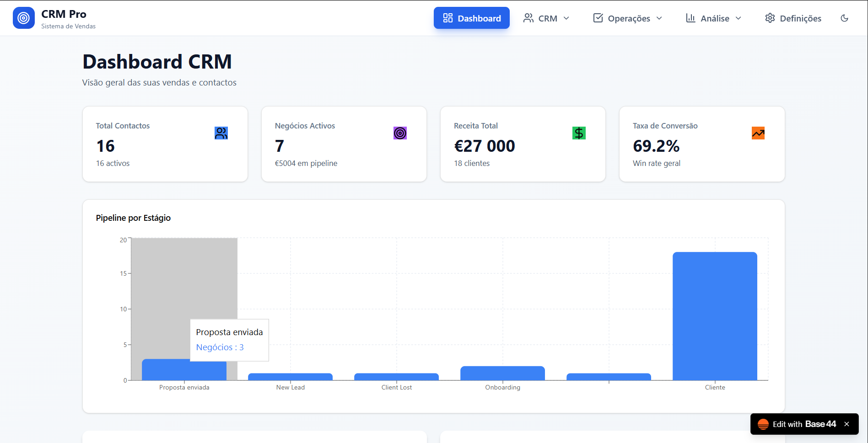Click the 'Dashboard CRM' page title
The height and width of the screenshot is (443, 868).
(157, 62)
